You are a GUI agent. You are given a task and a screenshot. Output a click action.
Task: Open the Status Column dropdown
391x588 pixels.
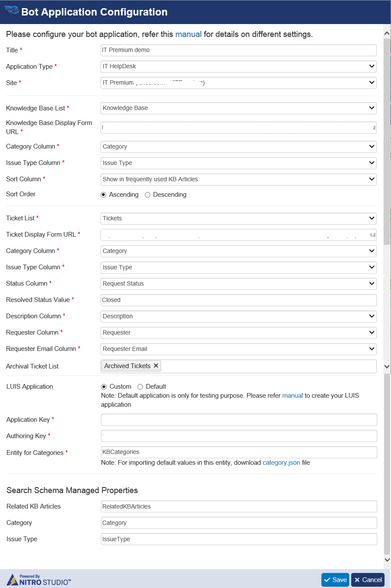[238, 283]
